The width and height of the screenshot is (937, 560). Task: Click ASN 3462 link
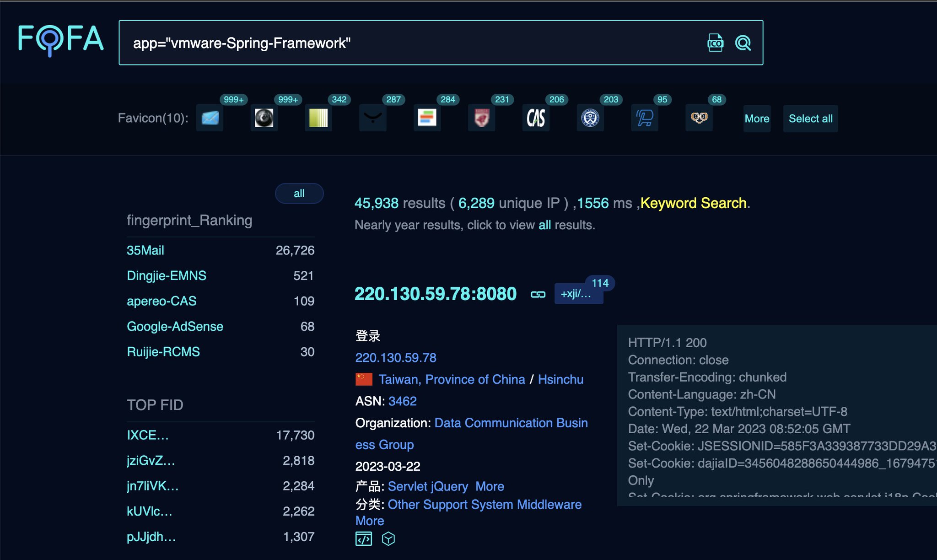(403, 401)
